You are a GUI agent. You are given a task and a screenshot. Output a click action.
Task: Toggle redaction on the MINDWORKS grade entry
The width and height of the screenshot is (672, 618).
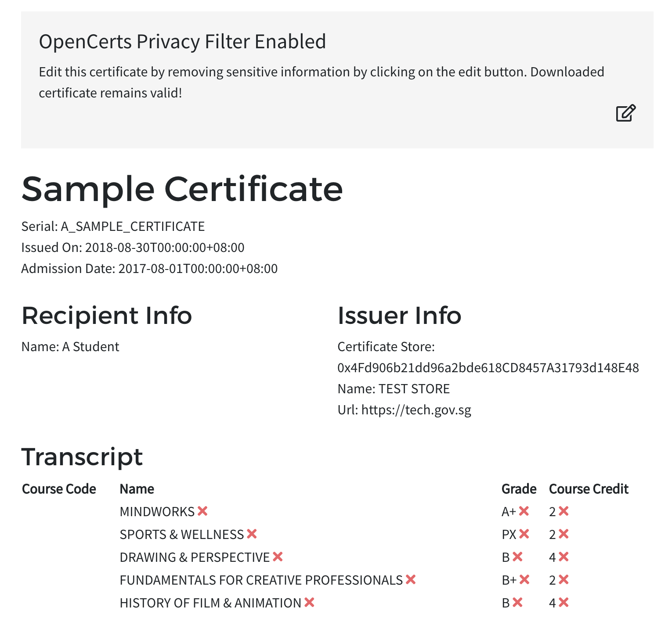pos(524,511)
